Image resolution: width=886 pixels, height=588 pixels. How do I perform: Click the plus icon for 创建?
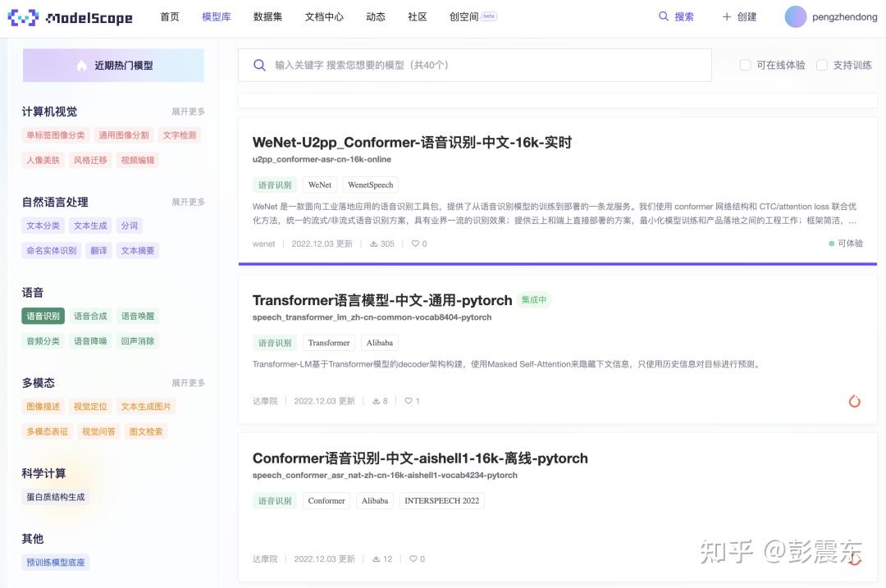pos(727,17)
